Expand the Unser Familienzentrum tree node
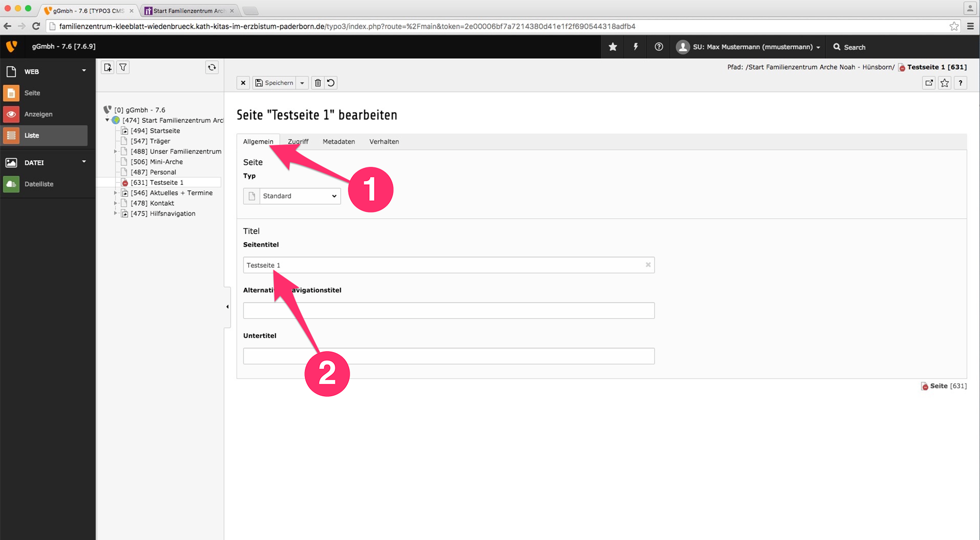Screen dimensions: 980x540 point(116,152)
